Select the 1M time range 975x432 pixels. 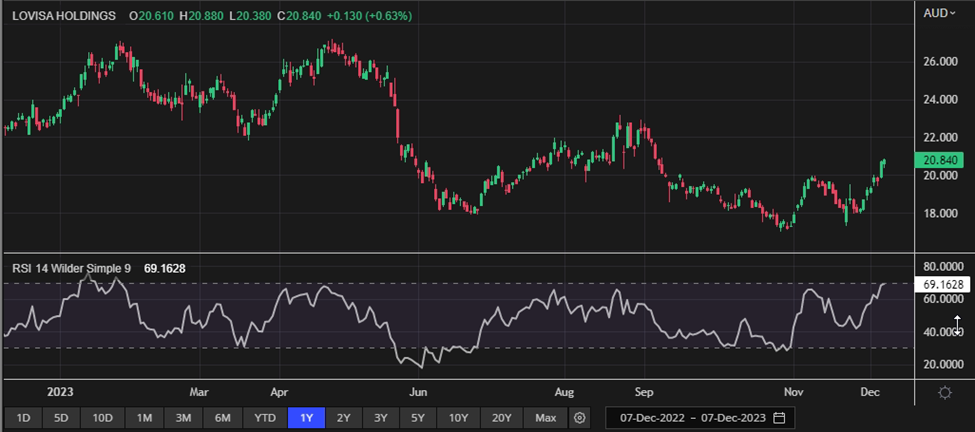click(x=144, y=418)
